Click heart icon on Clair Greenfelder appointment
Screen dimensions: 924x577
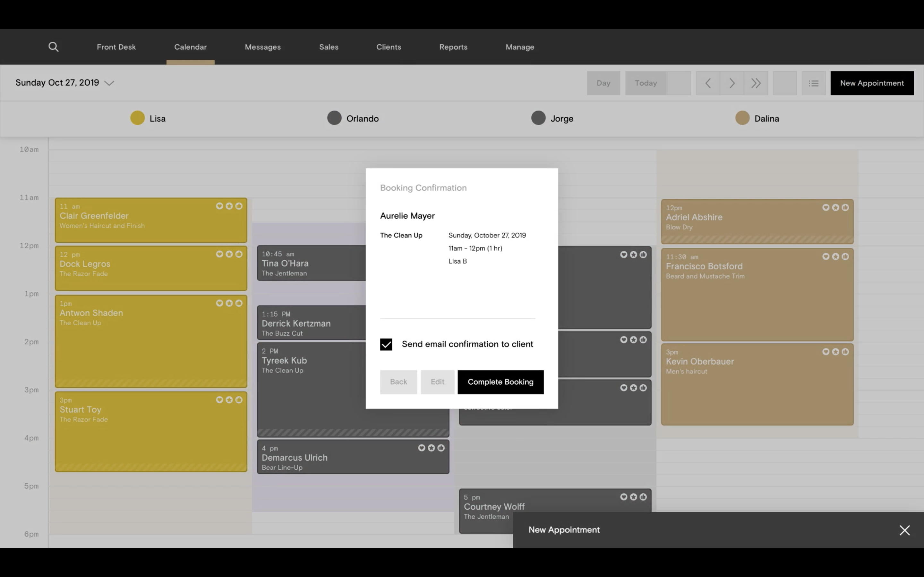[x=219, y=206]
